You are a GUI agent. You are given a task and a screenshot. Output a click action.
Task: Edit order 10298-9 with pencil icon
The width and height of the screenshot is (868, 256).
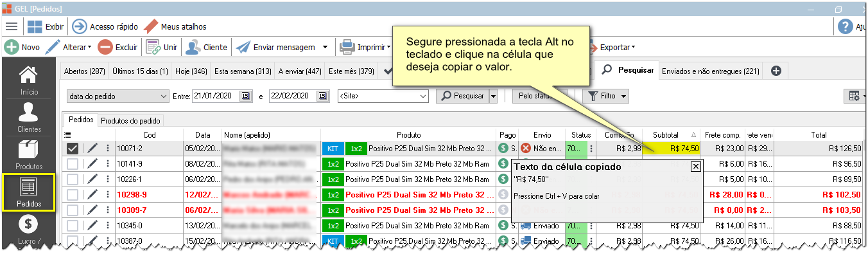point(92,194)
